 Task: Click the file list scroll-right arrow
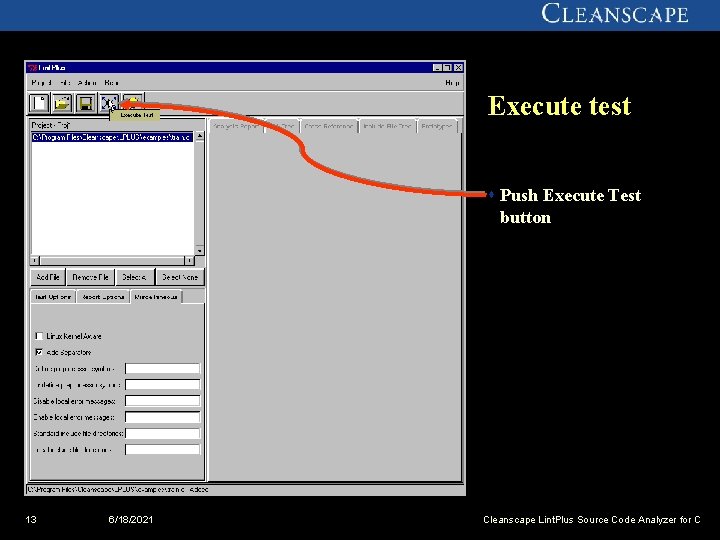click(x=189, y=260)
